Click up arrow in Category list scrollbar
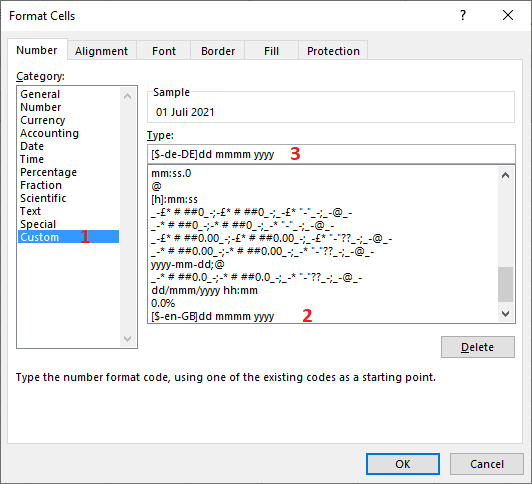The height and width of the screenshot is (484, 532). pos(128,96)
